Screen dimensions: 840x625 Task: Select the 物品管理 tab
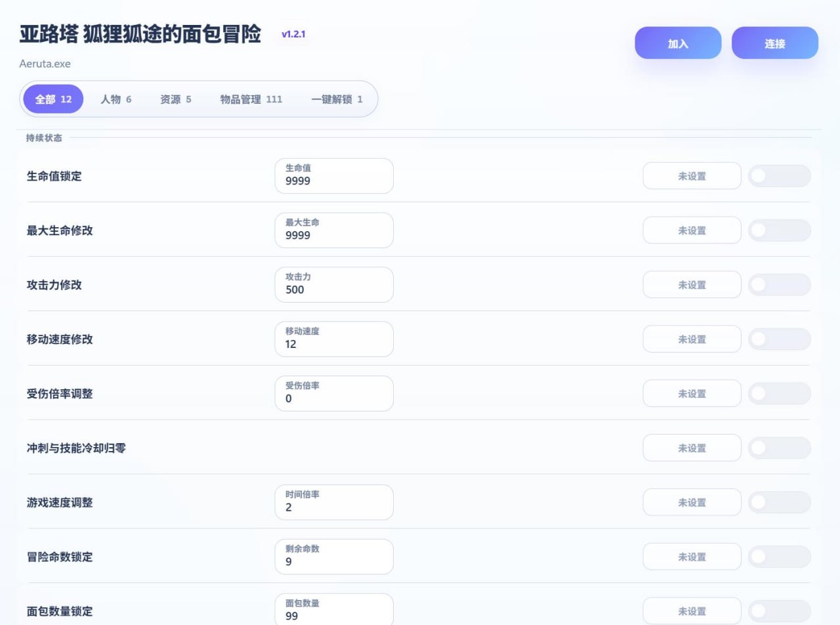coord(251,99)
